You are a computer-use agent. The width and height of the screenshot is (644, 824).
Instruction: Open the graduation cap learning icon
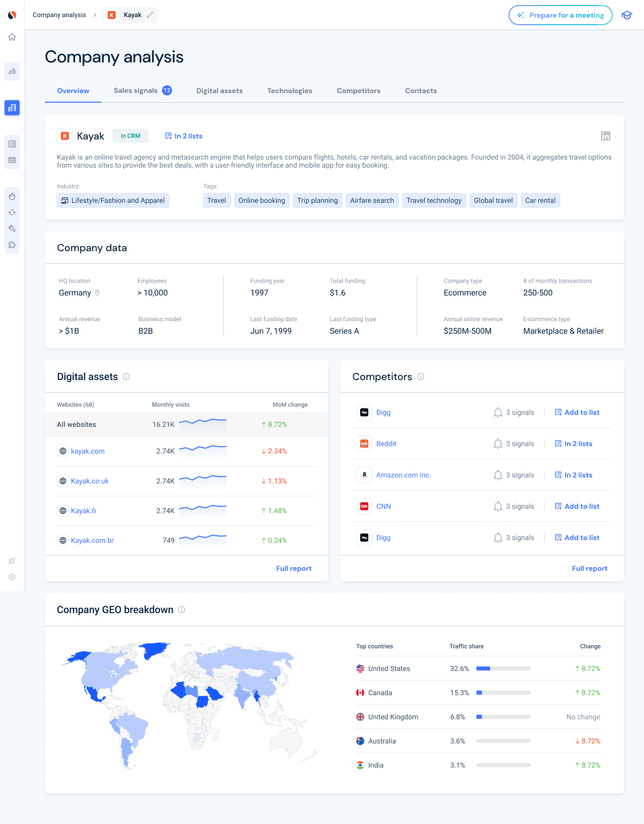626,15
